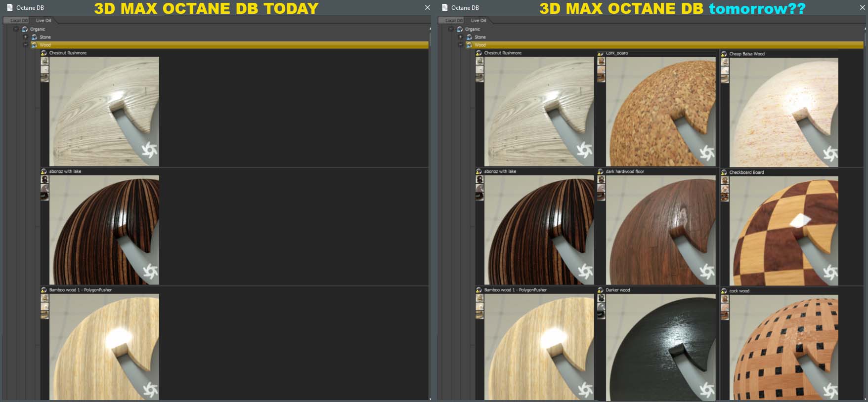The height and width of the screenshot is (402, 868).
Task: Click the 'Cheap Balsa Wood' name text
Action: 747,54
